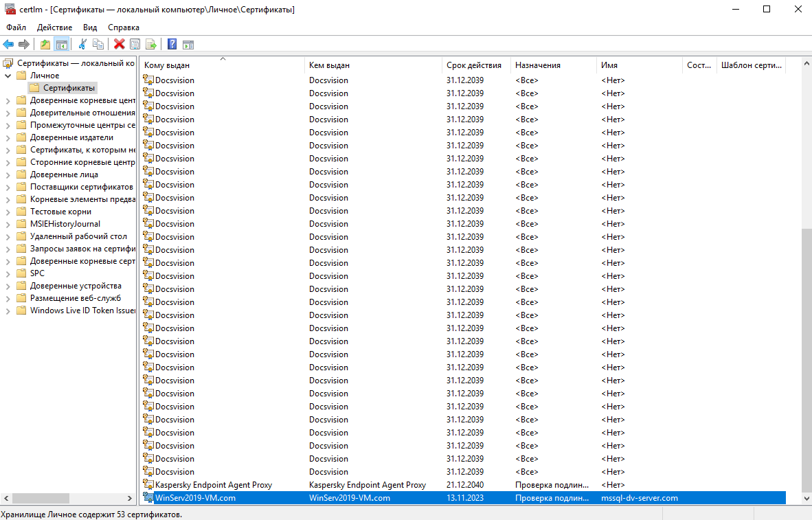Click scroll right arrow of tree pane
The image size is (812, 520).
(129, 498)
